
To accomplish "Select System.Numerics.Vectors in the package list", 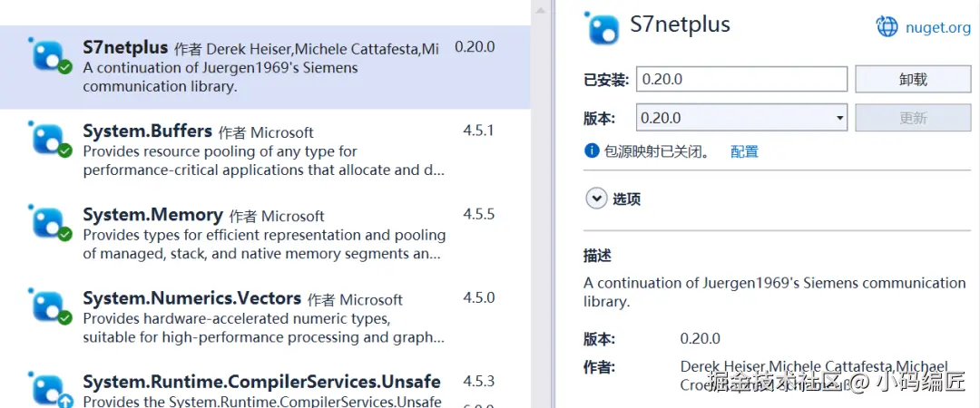I will coord(191,298).
